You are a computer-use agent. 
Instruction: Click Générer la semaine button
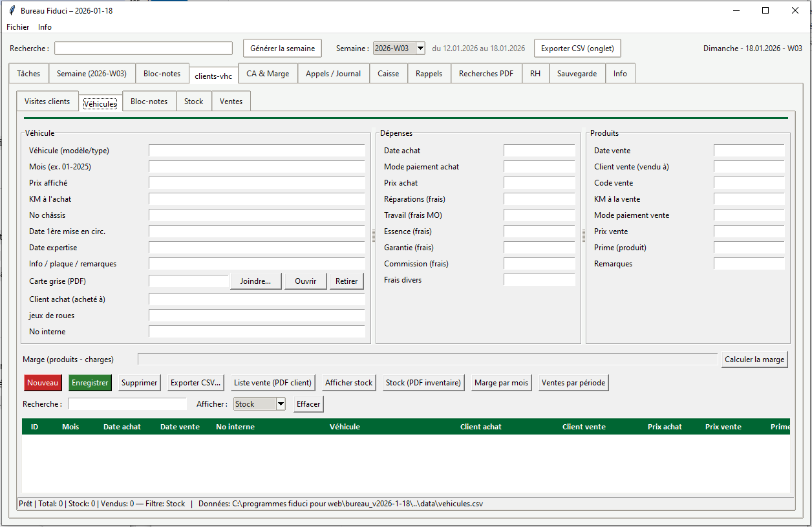pos(282,48)
